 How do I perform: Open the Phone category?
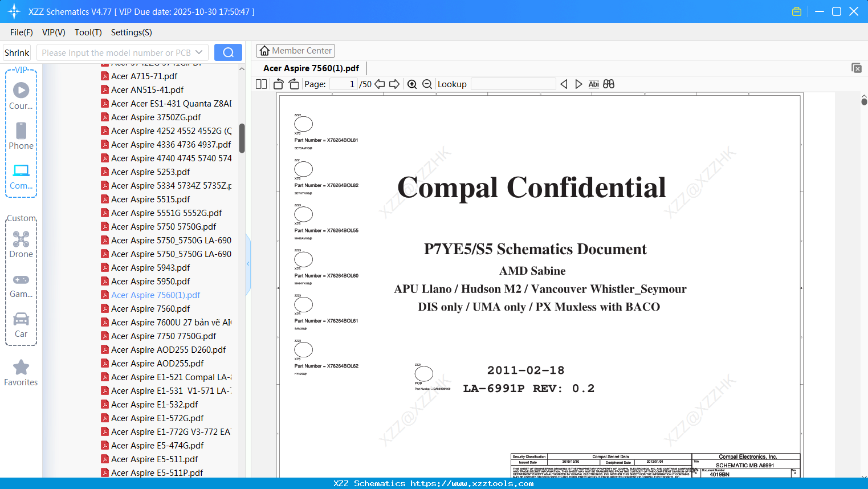tap(21, 136)
